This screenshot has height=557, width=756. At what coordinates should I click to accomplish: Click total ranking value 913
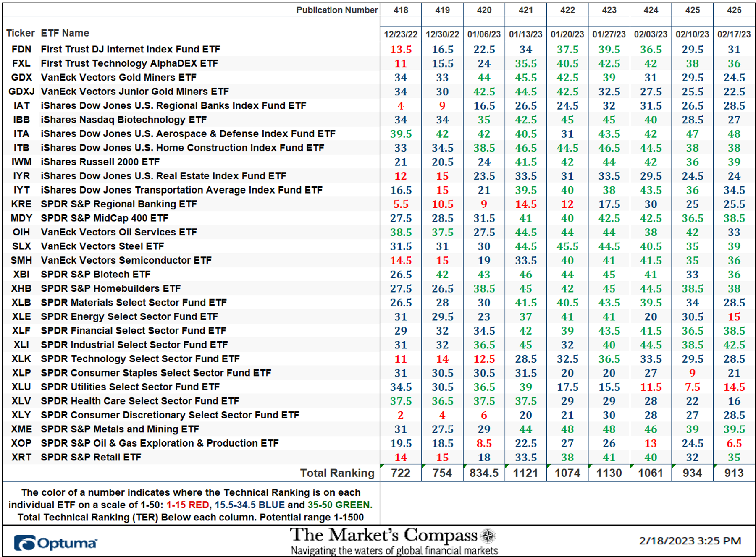pos(734,473)
